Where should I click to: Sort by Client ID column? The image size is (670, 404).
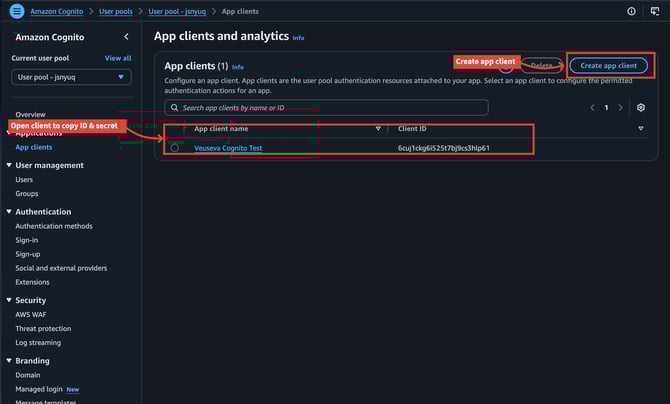[x=641, y=129]
